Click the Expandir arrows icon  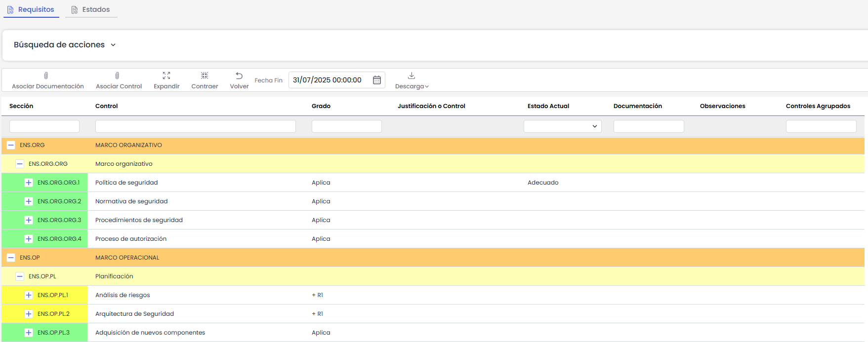pos(166,76)
